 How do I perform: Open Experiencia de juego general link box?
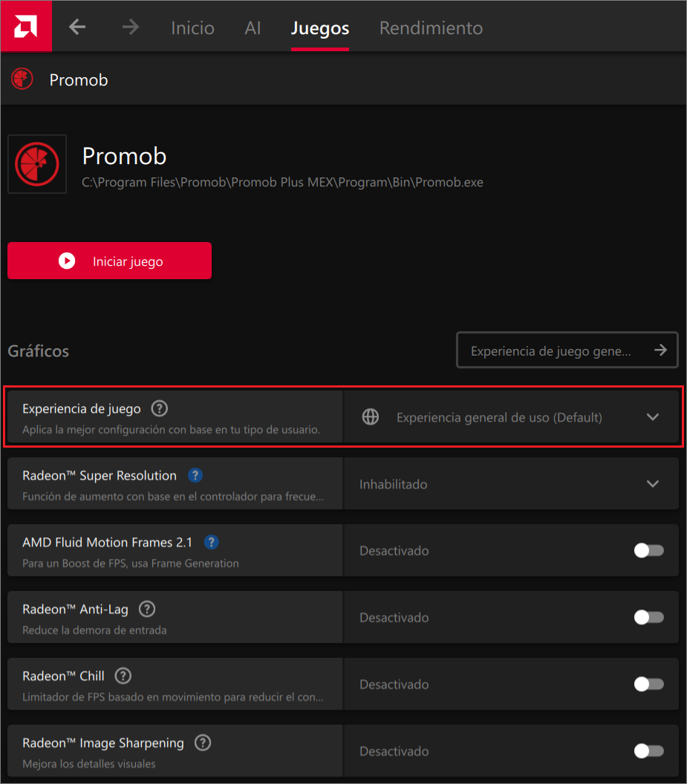click(x=567, y=350)
